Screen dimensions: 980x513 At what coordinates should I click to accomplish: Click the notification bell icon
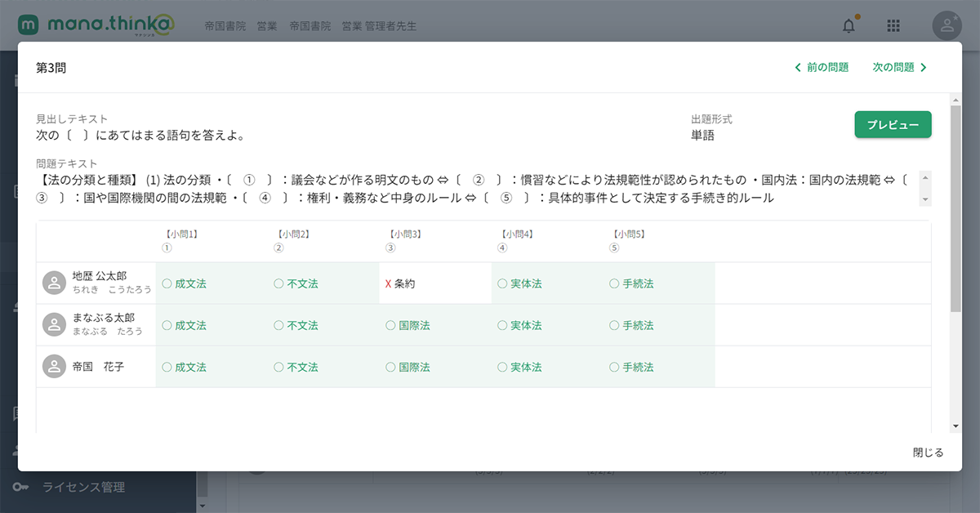click(x=849, y=26)
